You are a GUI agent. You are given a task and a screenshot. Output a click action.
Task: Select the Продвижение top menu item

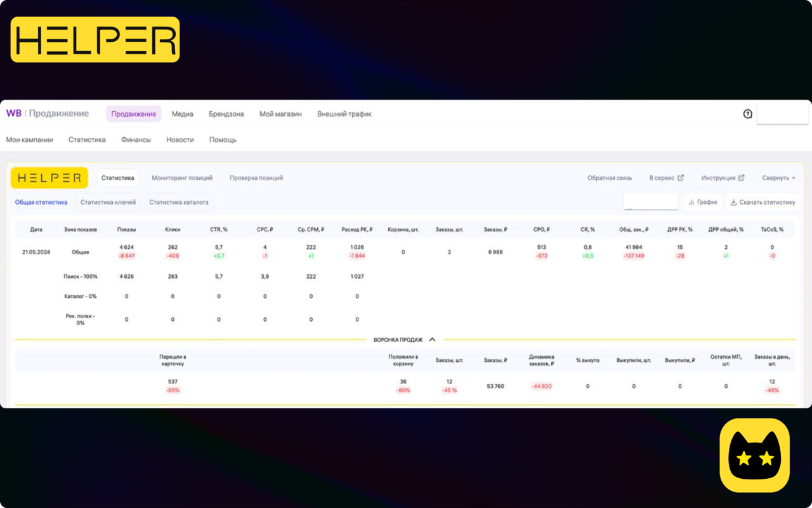(x=134, y=114)
